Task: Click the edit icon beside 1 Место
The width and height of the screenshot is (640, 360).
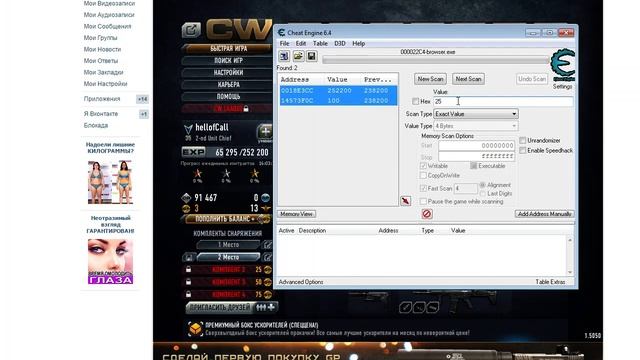Action: click(267, 245)
